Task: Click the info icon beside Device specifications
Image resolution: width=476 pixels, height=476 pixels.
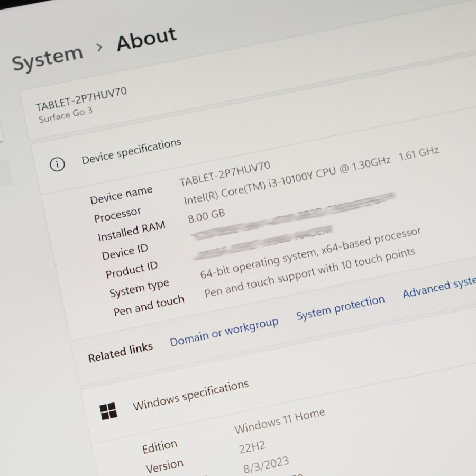Action: [57, 164]
